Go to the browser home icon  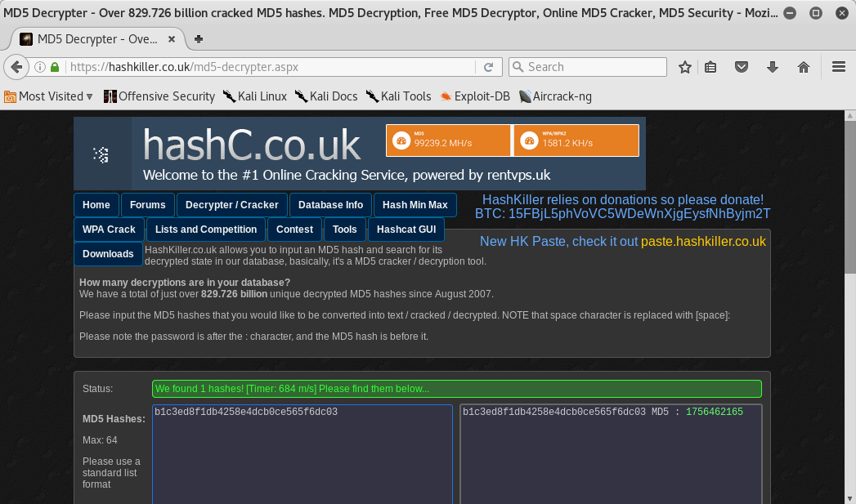(x=804, y=67)
